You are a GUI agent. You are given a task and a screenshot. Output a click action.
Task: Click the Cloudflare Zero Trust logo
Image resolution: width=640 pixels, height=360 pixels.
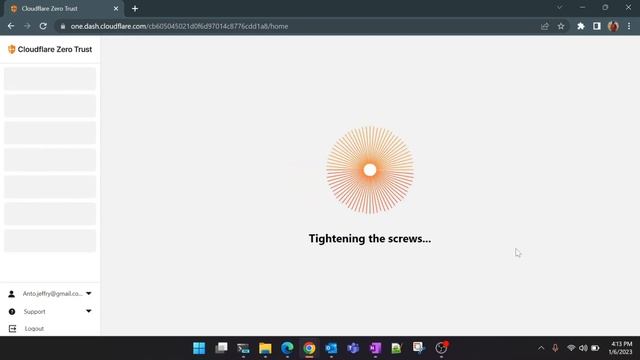[50, 49]
